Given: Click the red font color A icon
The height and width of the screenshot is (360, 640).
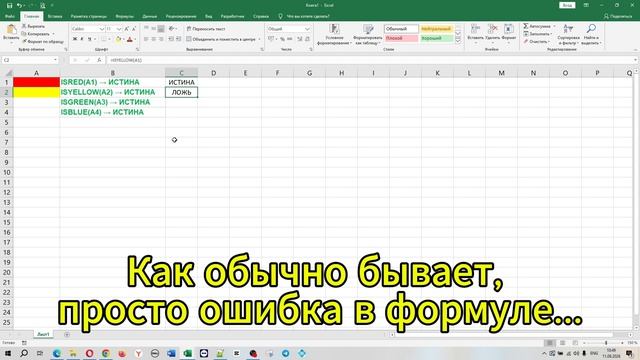Looking at the screenshot, I should [x=129, y=39].
